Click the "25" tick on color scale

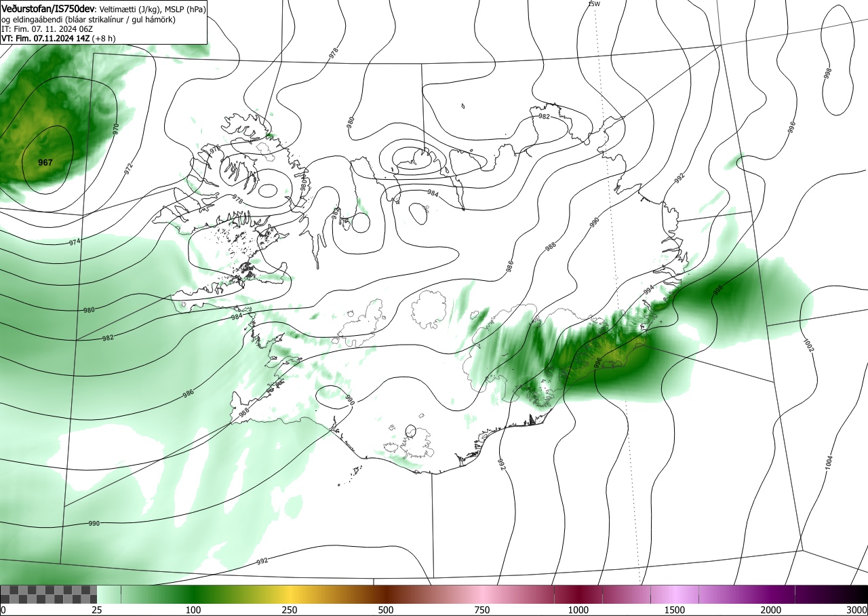tap(97, 611)
